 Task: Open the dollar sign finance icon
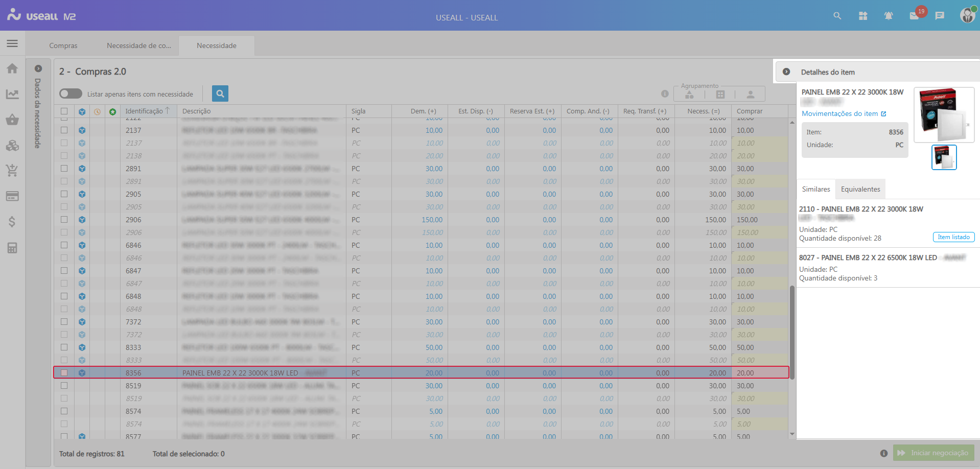pyautogui.click(x=12, y=222)
